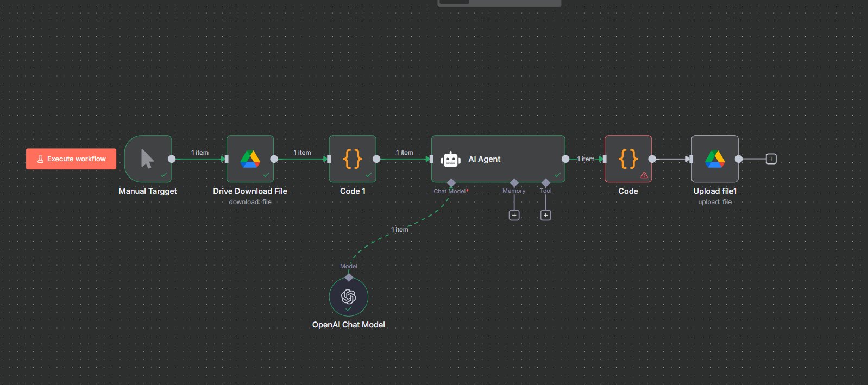The image size is (868, 385).
Task: Open the Code 1 node
Action: (353, 159)
